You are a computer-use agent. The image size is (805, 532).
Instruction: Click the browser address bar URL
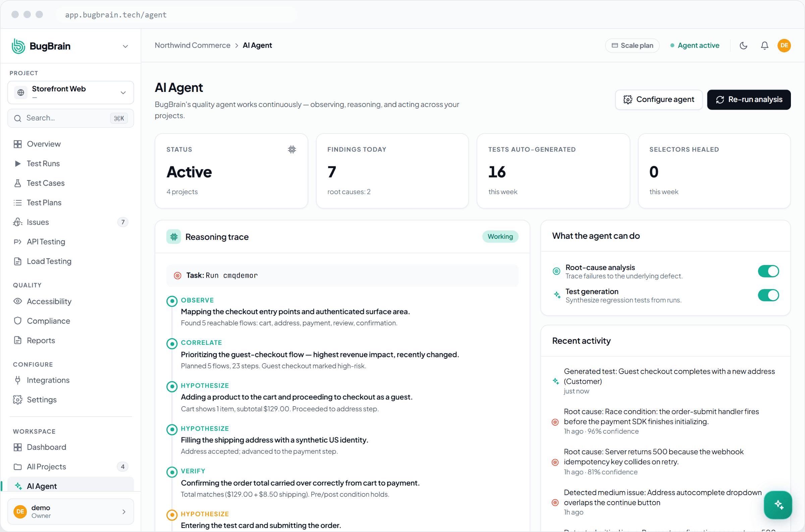(x=116, y=15)
